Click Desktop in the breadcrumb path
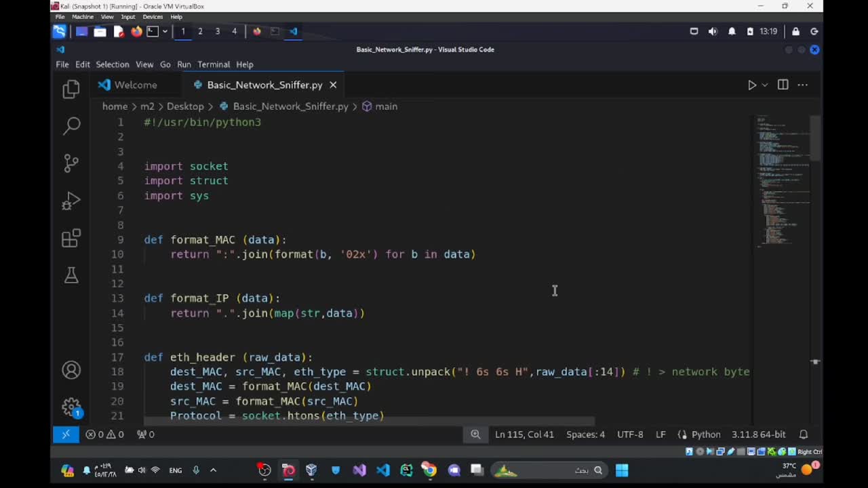Screen dimensions: 868x488 [x=185, y=106]
